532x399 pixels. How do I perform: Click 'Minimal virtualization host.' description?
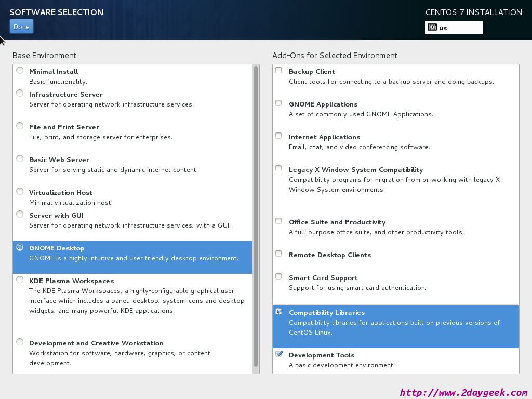71,203
